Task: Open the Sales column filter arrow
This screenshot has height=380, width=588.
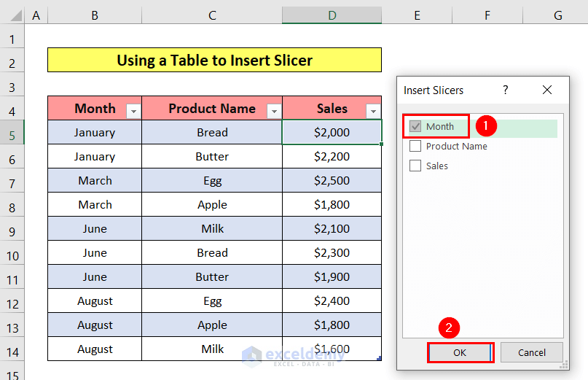Action: [x=373, y=111]
